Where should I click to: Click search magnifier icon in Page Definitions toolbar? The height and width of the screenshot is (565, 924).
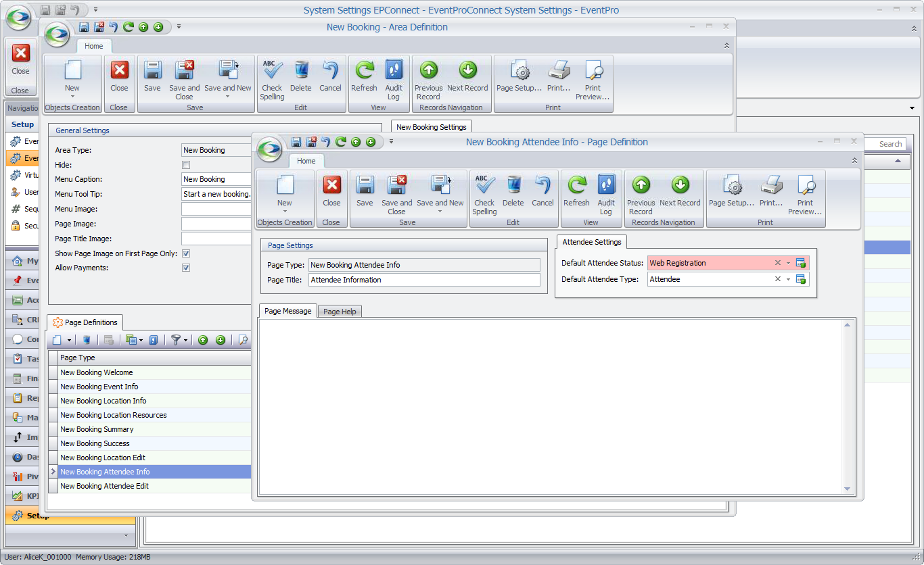(x=244, y=340)
